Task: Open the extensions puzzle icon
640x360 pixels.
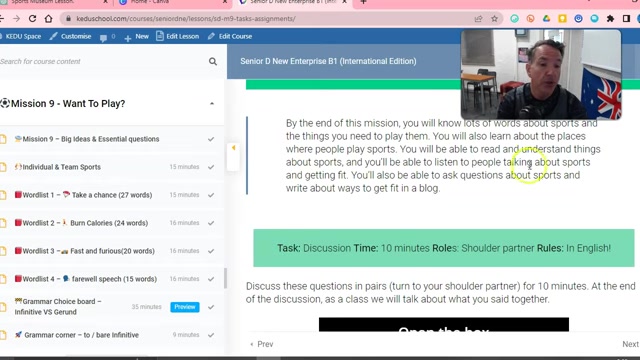Action: click(x=610, y=18)
